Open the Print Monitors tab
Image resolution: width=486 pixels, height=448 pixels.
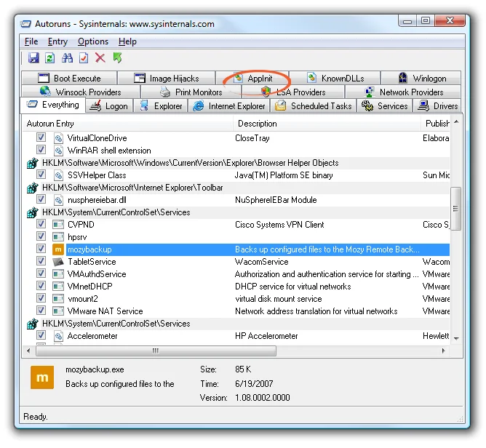(191, 92)
